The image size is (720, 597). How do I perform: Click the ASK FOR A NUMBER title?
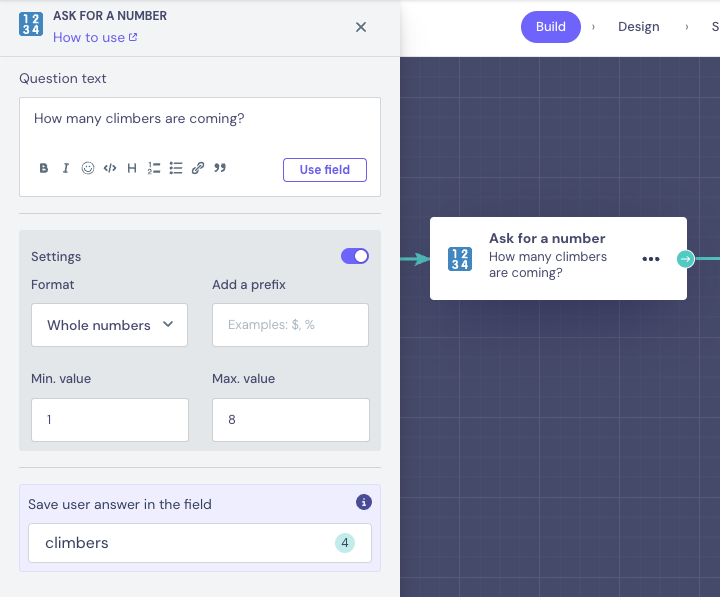(110, 16)
